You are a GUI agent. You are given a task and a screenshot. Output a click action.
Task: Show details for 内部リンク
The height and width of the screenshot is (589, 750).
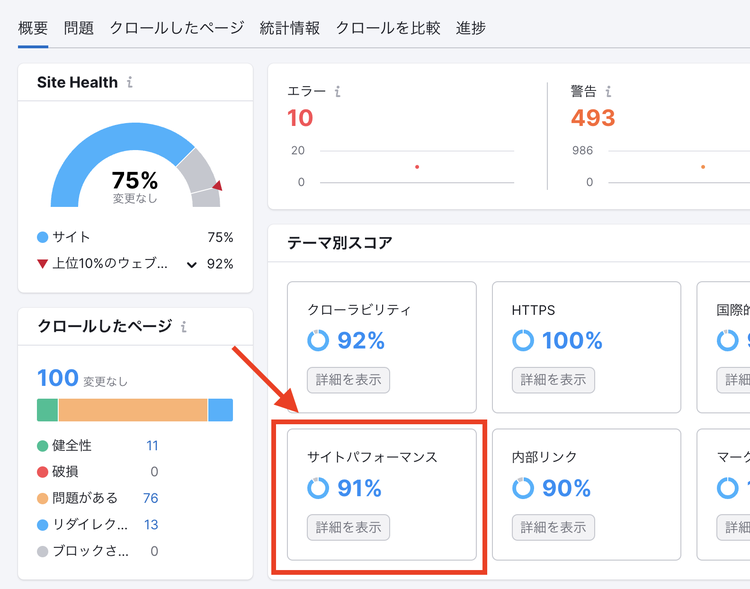click(x=553, y=527)
